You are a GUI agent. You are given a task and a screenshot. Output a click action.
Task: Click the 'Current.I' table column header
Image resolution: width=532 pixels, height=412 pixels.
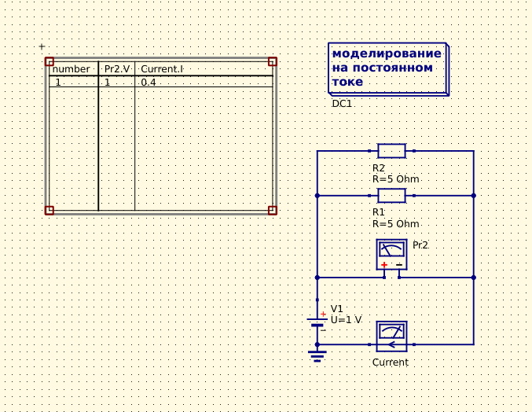point(162,69)
